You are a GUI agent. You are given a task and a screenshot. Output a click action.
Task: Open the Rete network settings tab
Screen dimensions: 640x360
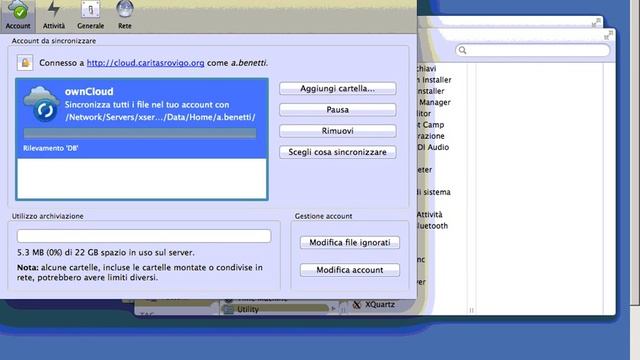(x=125, y=15)
